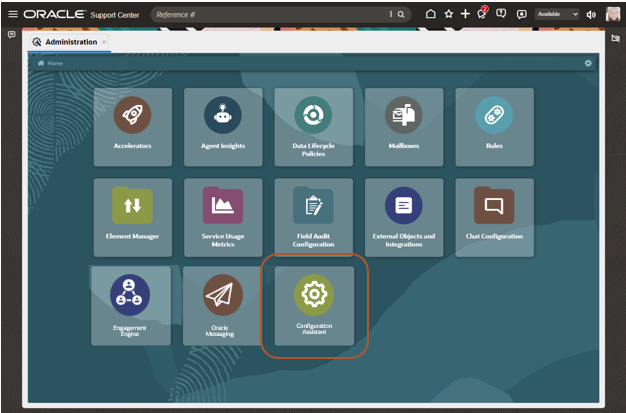This screenshot has width=626, height=413.
Task: Open user profile avatar
Action: 613,14
